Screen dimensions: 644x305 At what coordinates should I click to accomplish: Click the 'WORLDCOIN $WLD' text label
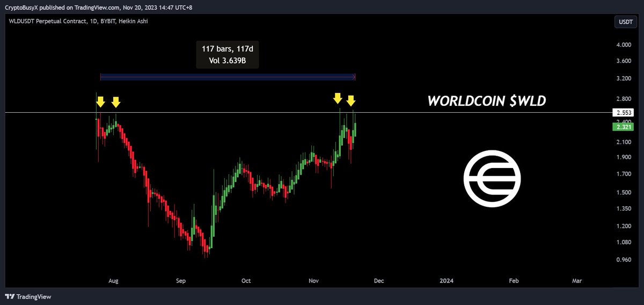(486, 100)
